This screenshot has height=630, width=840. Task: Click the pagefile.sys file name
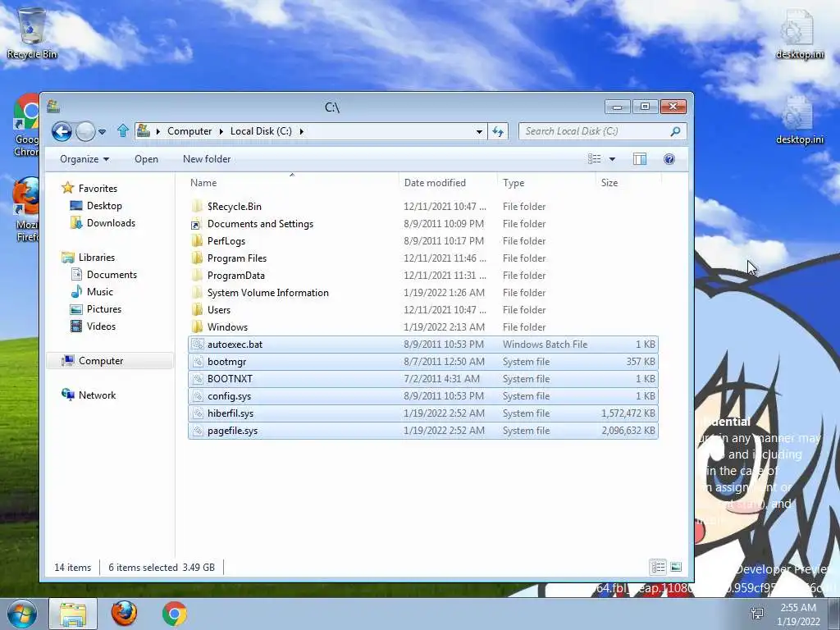pyautogui.click(x=232, y=430)
